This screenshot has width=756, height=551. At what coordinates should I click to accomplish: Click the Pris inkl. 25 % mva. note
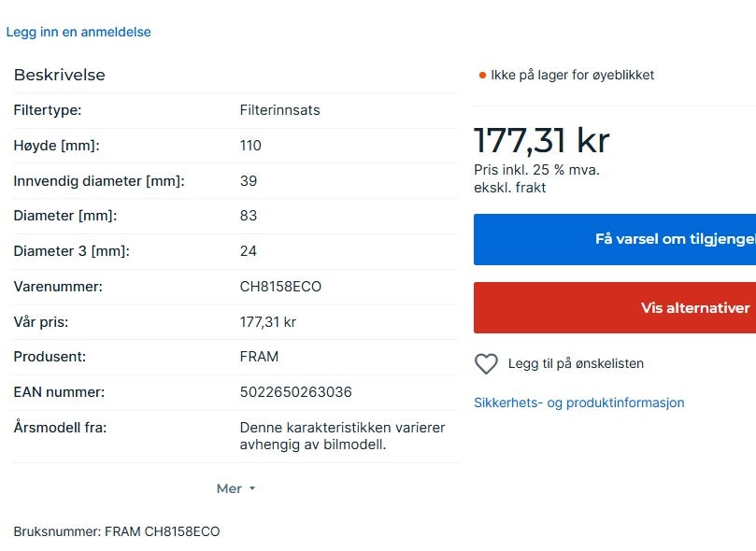pos(536,170)
